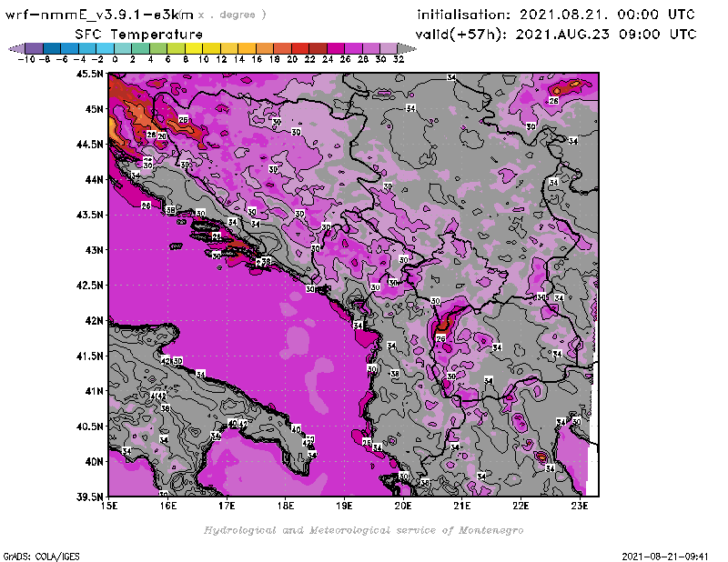Click the Hydrological and Meteorological service of Montenegro caption

[x=363, y=529]
